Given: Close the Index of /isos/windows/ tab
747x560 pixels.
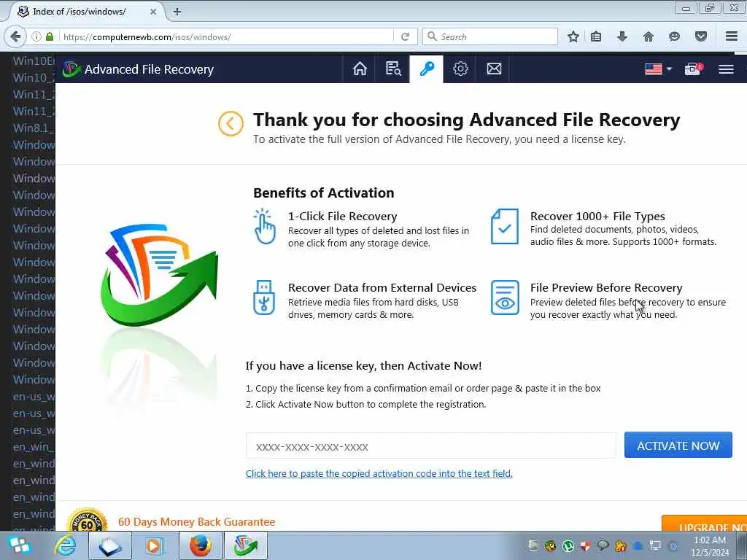Looking at the screenshot, I should point(153,12).
